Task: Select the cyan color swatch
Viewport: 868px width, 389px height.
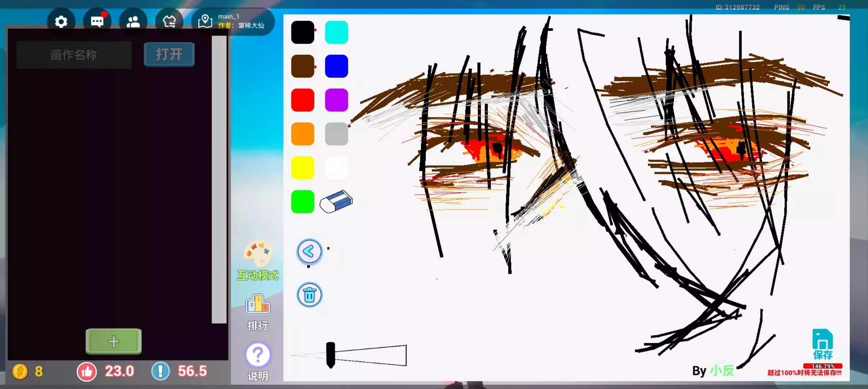Action: pyautogui.click(x=336, y=32)
